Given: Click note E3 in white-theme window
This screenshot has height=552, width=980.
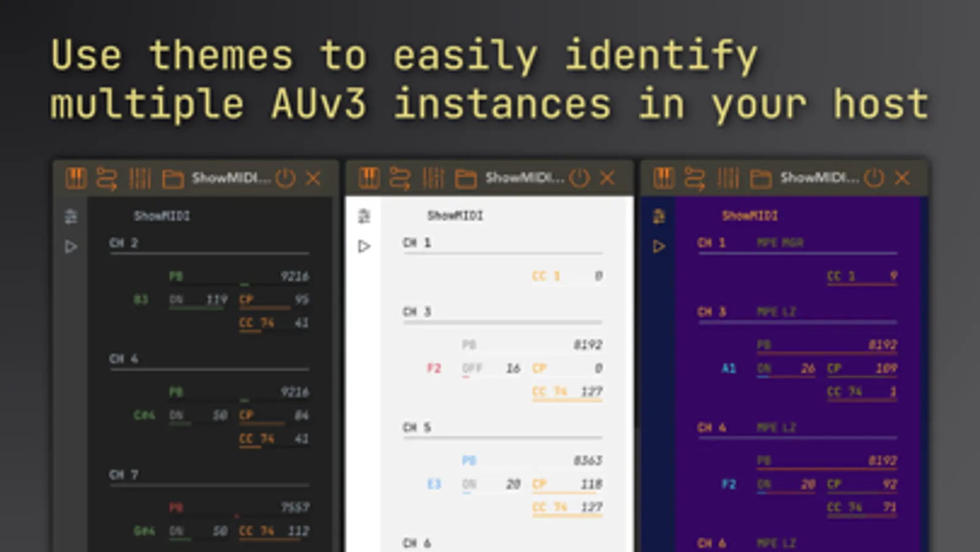Looking at the screenshot, I should tap(434, 485).
